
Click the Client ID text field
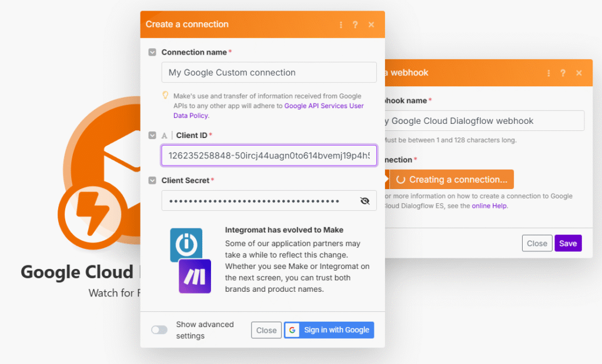269,156
